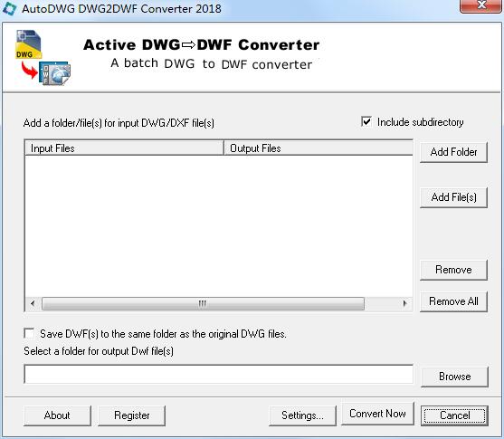Click the Remove button

tap(453, 270)
